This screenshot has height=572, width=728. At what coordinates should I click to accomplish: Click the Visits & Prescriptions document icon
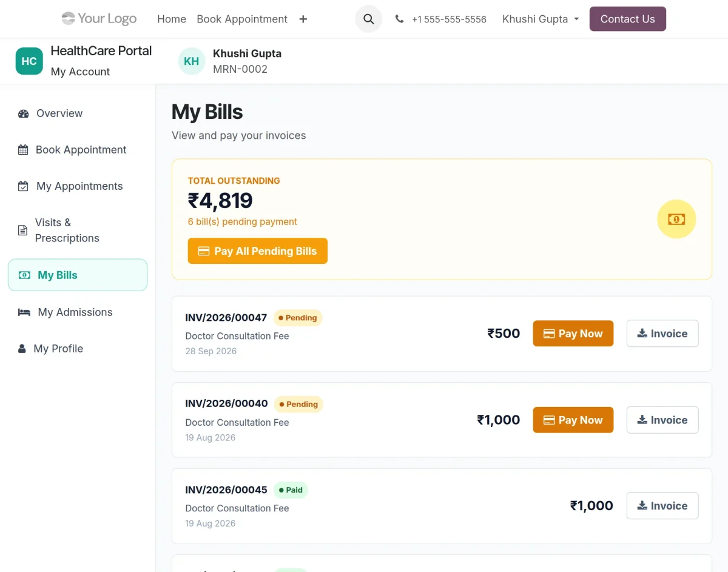22,230
